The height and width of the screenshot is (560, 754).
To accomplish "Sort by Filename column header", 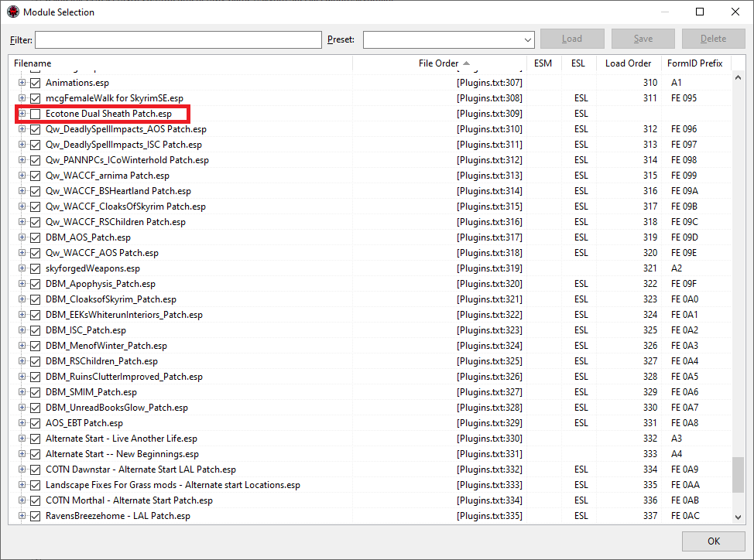I will [x=180, y=63].
